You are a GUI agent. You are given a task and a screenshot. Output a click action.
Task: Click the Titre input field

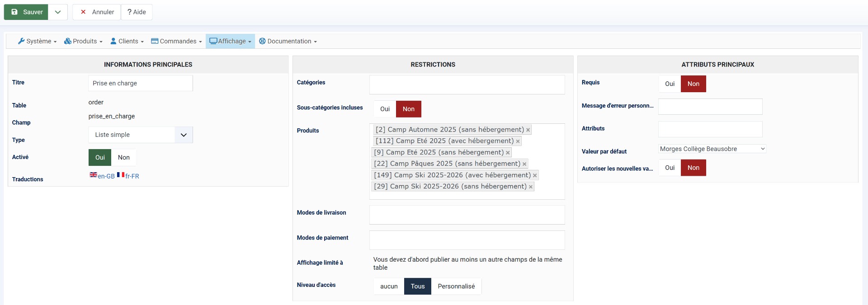point(141,83)
